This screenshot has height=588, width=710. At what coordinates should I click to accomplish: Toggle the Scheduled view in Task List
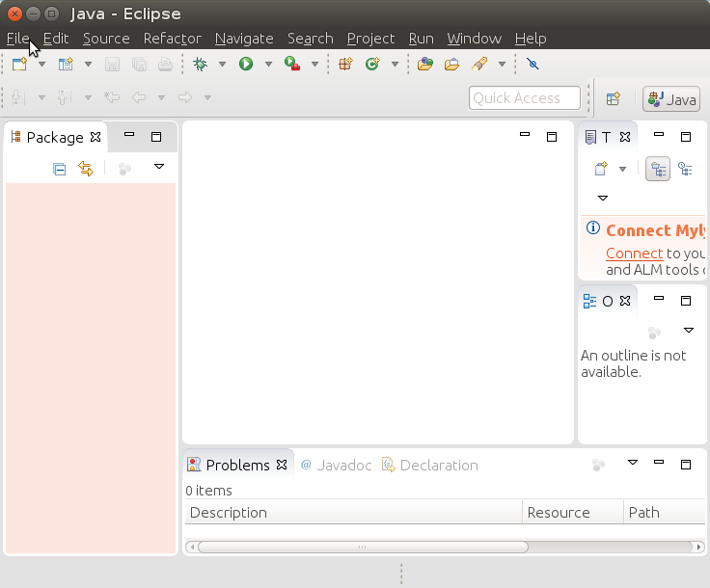pyautogui.click(x=685, y=169)
